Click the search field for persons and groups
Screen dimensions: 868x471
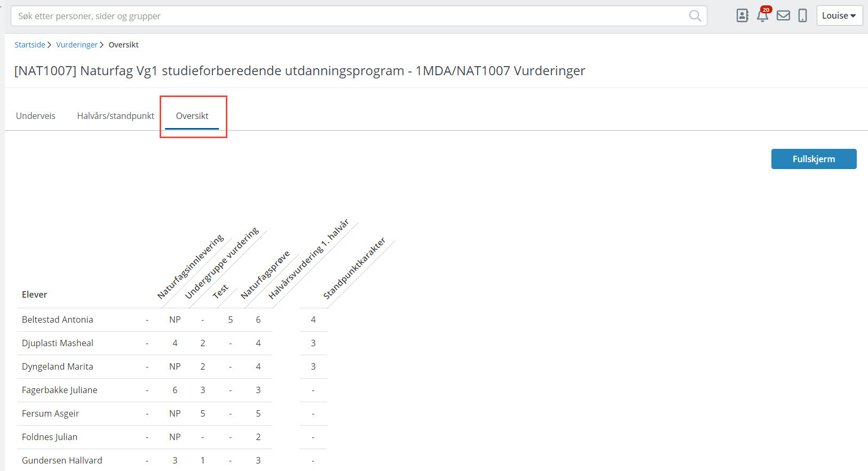[347, 16]
